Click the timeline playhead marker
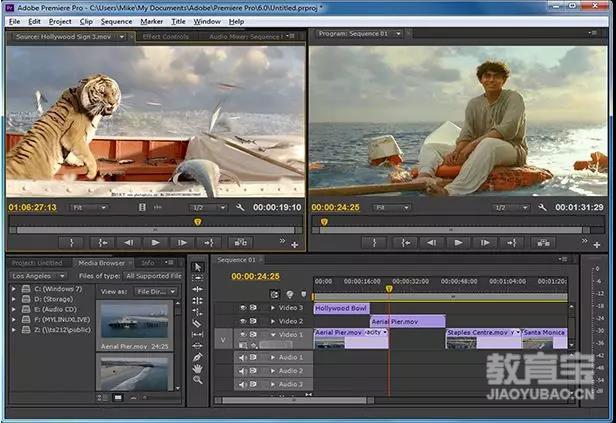 [389, 289]
